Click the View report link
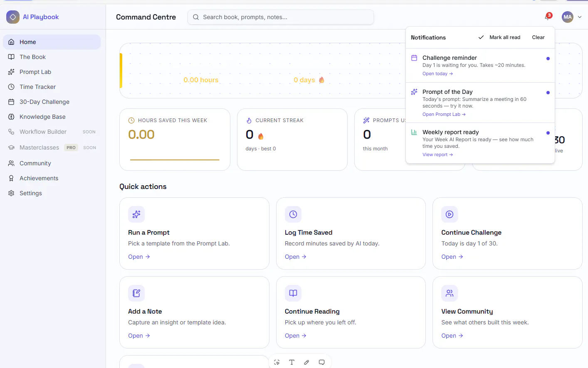This screenshot has height=368, width=588. 437,155
